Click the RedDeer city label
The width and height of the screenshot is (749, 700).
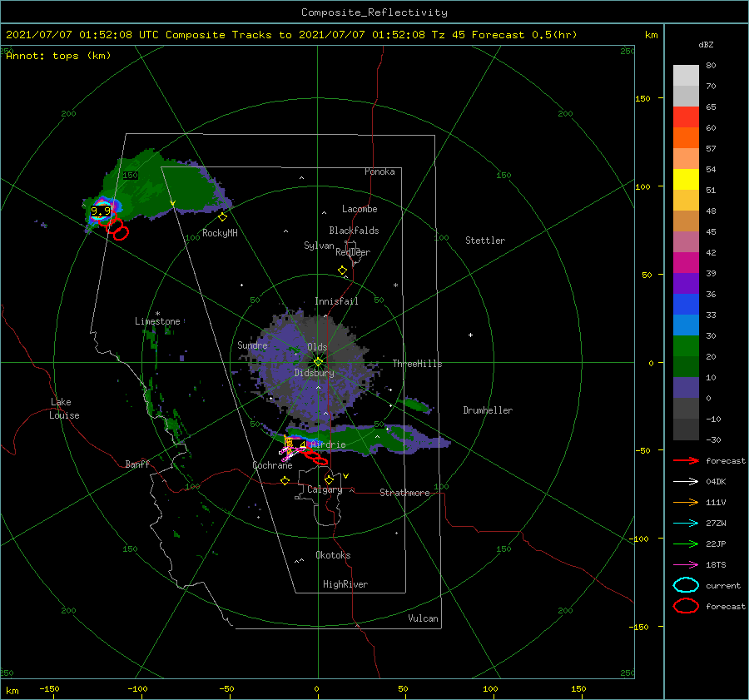click(x=353, y=252)
